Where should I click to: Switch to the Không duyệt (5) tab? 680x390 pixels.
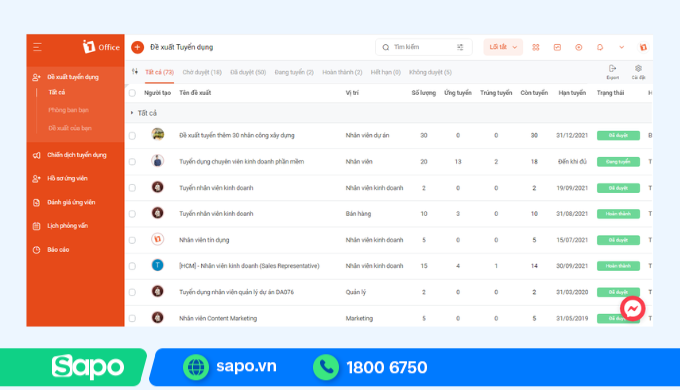[430, 72]
